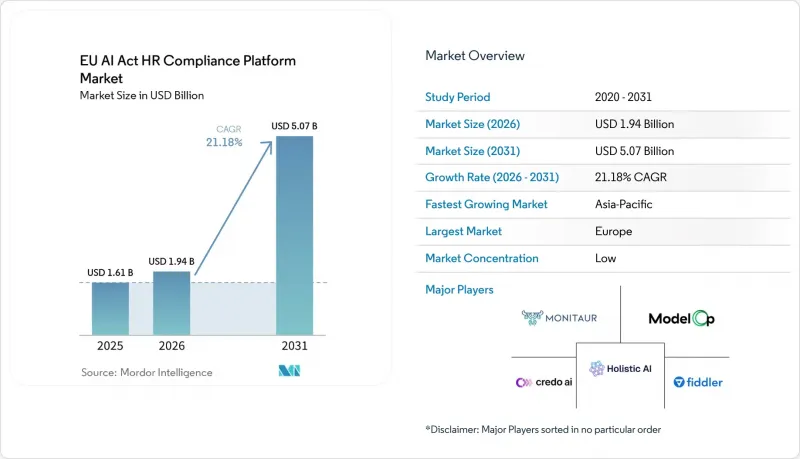
Task: Click the 'USD 1.61 B' bar label
Action: point(110,273)
